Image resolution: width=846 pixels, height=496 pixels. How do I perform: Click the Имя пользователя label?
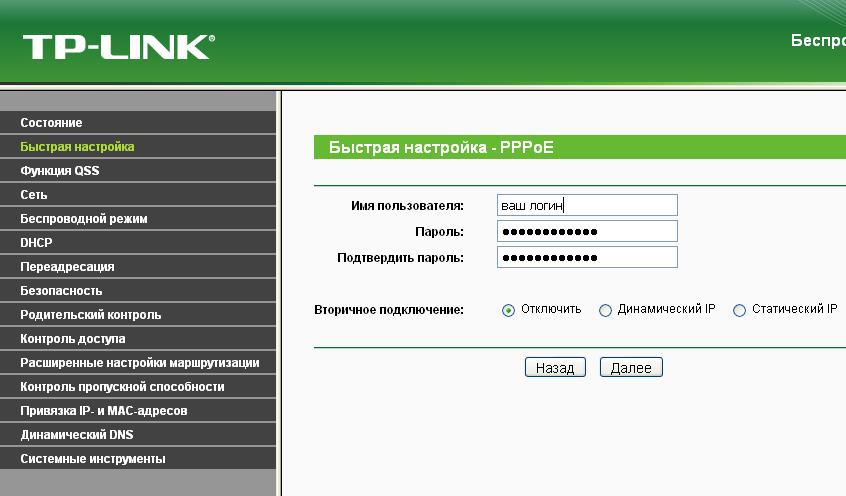407,206
